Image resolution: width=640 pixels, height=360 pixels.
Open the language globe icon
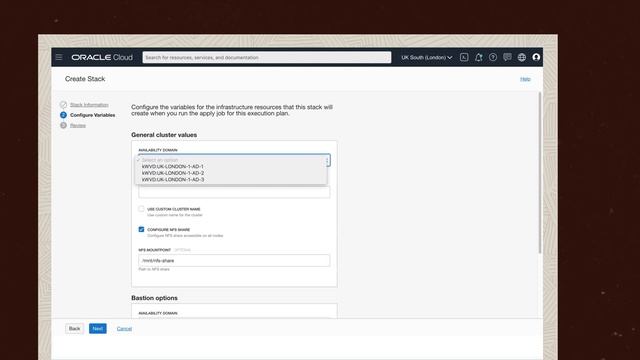pos(522,57)
